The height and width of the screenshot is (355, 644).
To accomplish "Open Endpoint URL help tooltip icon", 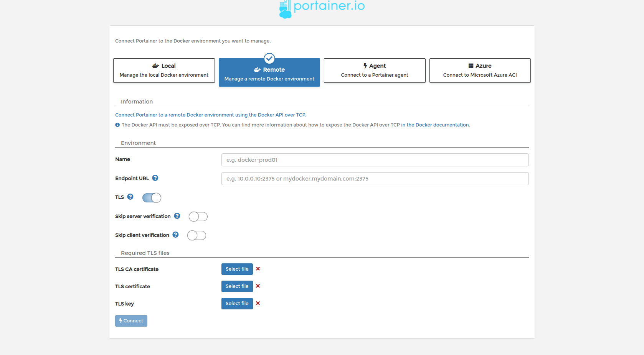I will 155,178.
